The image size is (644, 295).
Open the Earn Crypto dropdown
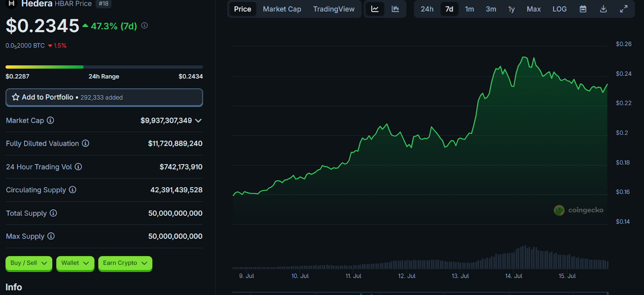125,263
